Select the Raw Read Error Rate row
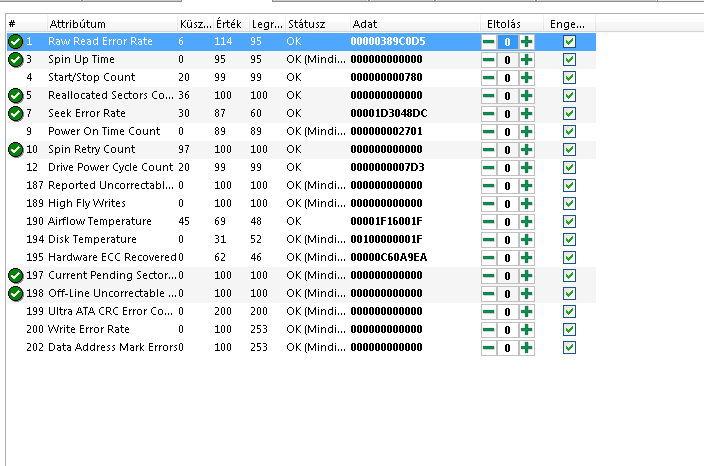 pyautogui.click(x=301, y=42)
